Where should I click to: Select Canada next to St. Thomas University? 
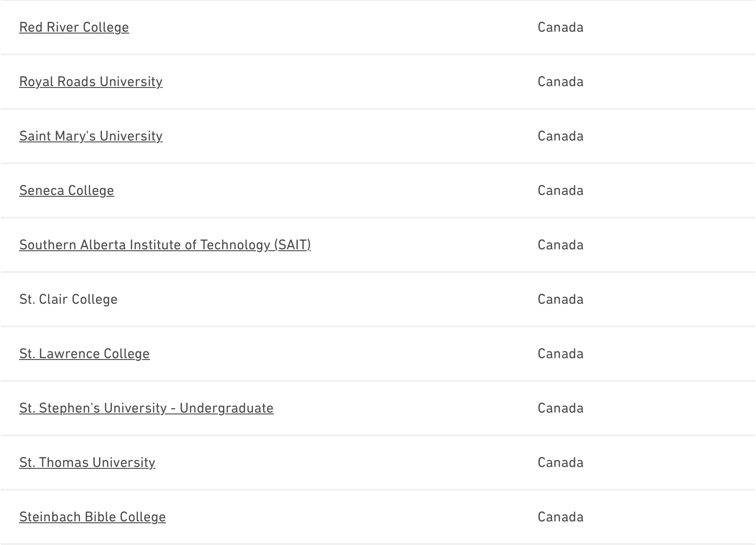click(560, 462)
